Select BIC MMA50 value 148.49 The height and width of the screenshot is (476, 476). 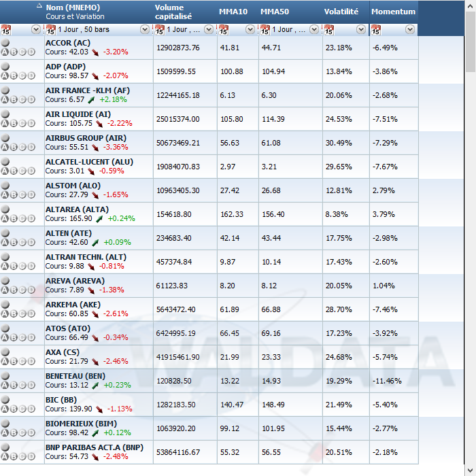point(273,405)
